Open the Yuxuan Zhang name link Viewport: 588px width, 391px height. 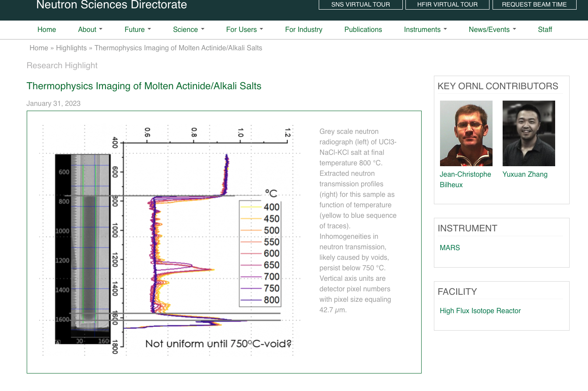coord(525,175)
